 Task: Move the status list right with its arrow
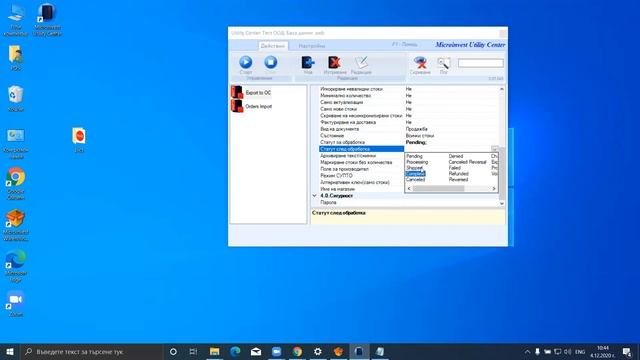494,189
